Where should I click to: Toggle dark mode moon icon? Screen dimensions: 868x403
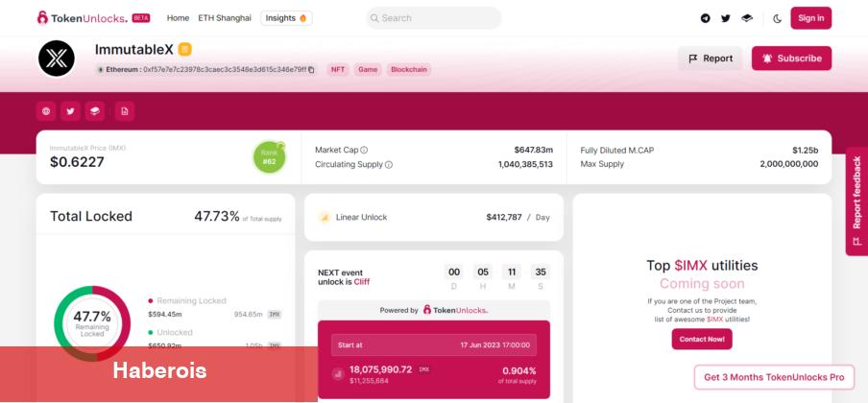point(777,18)
